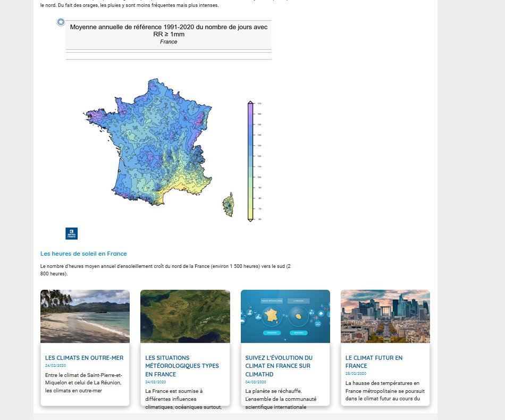Click the heading Les heures de soleil en France

pos(83,254)
